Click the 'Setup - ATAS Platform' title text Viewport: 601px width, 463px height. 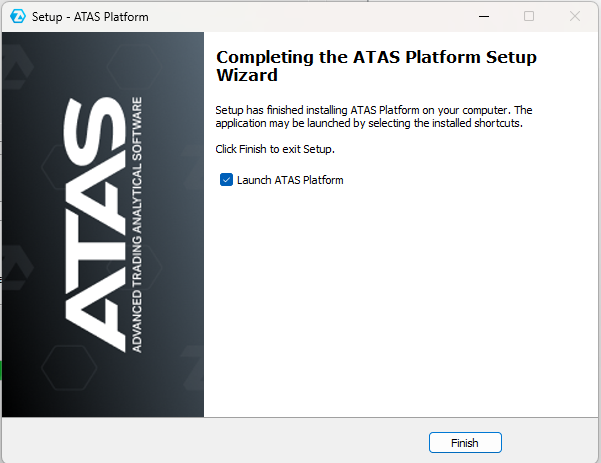(x=90, y=17)
